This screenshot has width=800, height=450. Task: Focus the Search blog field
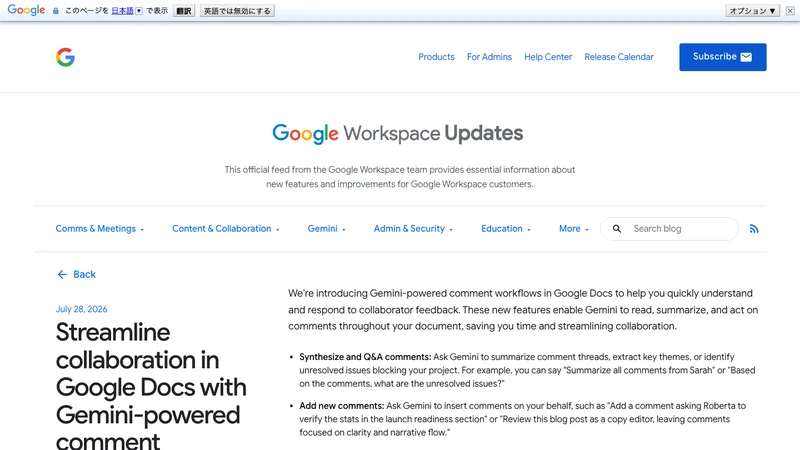click(669, 229)
